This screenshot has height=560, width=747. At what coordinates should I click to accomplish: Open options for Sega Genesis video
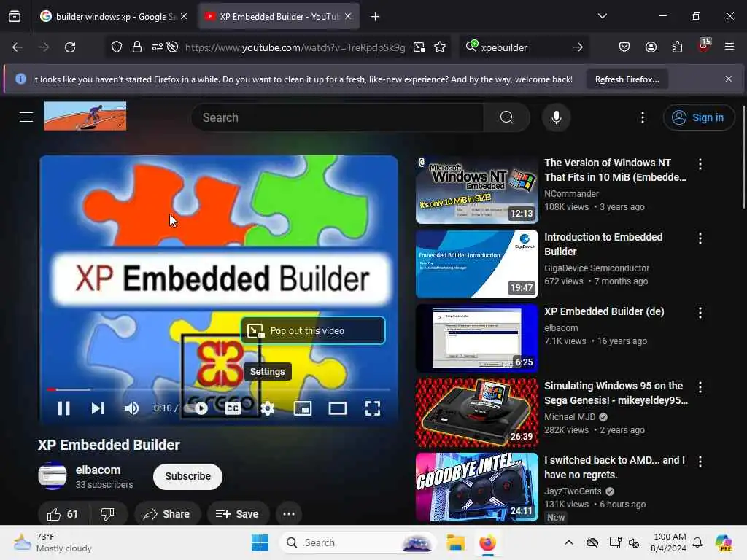(x=700, y=387)
